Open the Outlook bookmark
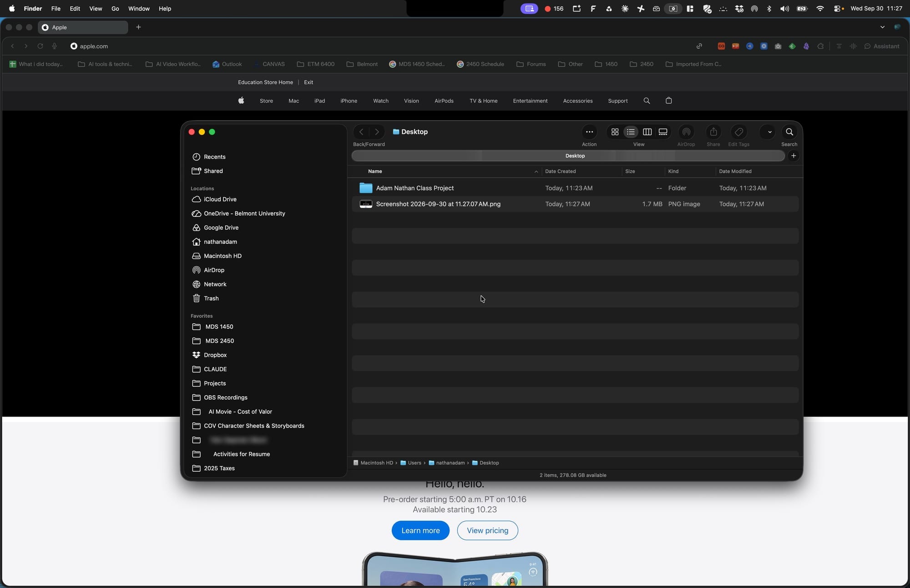The width and height of the screenshot is (910, 588). (x=227, y=64)
